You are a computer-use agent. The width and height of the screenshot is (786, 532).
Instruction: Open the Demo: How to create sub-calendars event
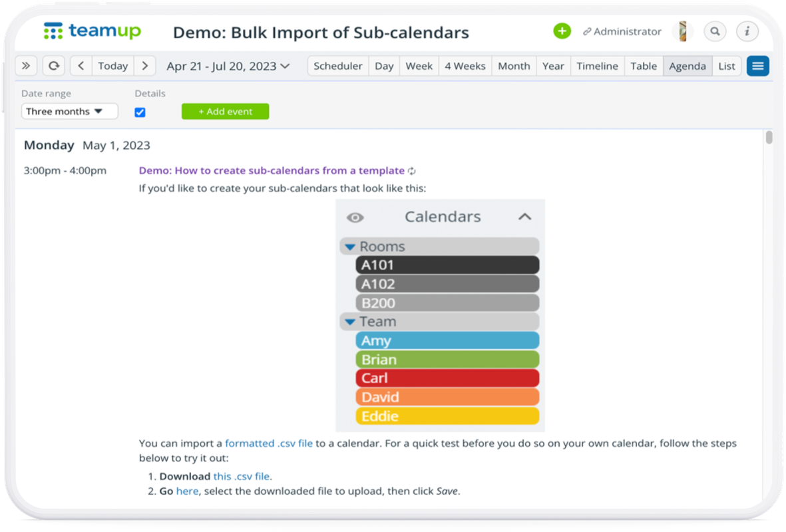coord(272,170)
